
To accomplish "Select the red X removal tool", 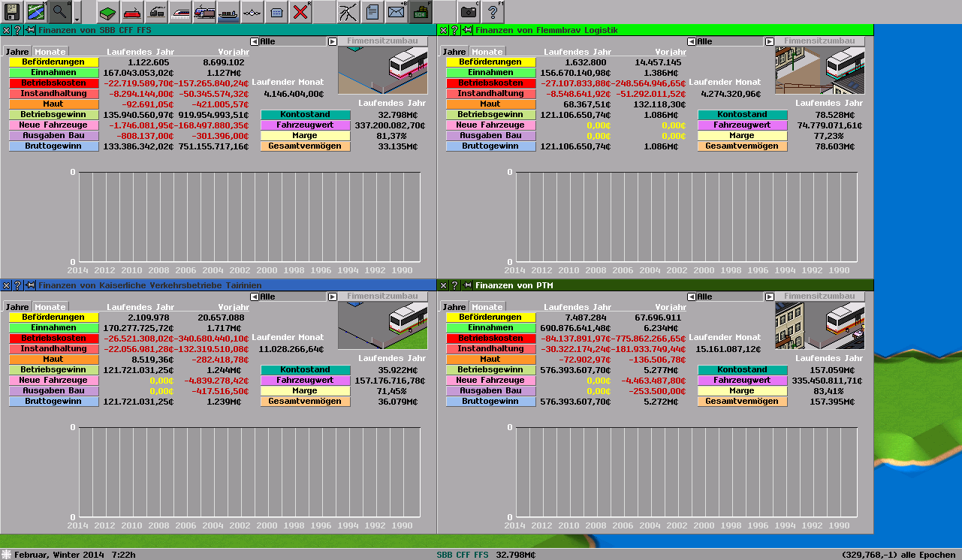I will coord(300,11).
